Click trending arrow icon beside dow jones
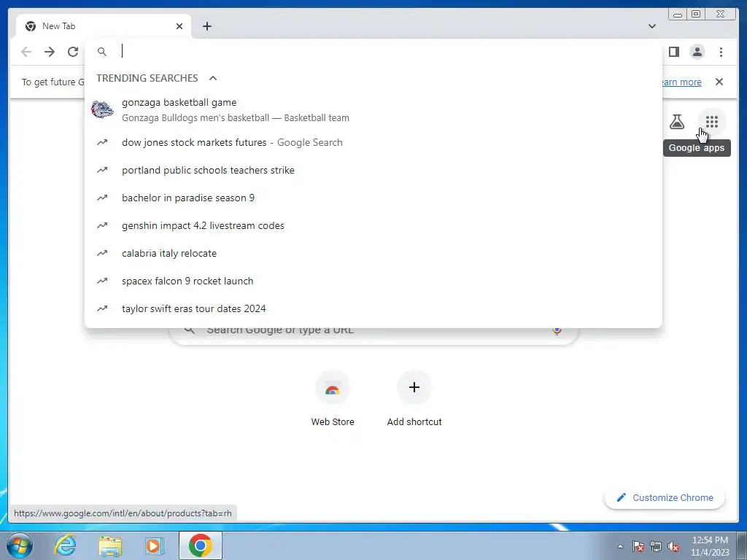This screenshot has width=747, height=560. click(x=102, y=142)
